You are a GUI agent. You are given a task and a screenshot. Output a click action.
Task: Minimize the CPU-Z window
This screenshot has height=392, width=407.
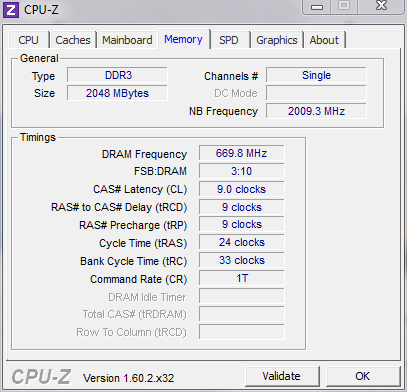click(317, 7)
